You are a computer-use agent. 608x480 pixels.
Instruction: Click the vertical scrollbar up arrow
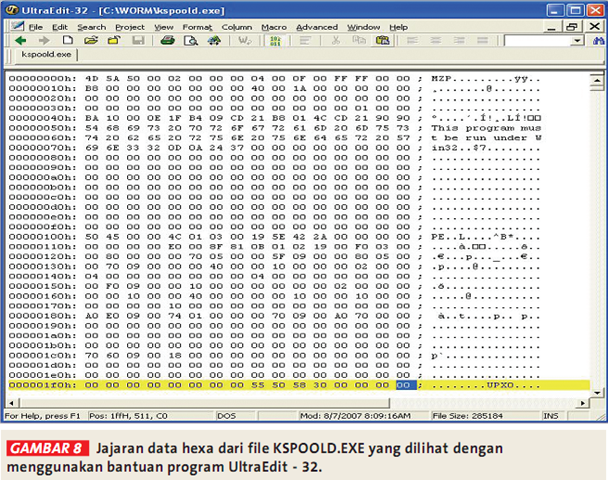597,80
